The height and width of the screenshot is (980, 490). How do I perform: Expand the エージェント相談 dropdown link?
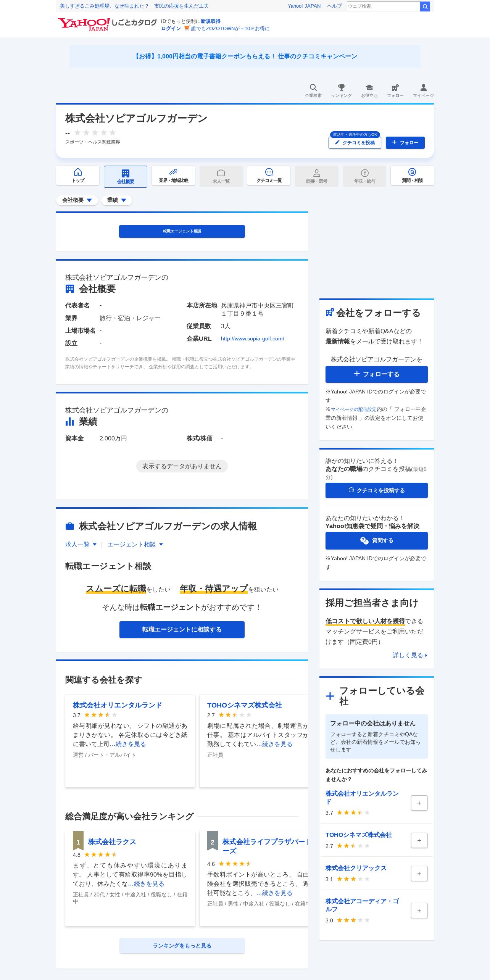point(135,545)
